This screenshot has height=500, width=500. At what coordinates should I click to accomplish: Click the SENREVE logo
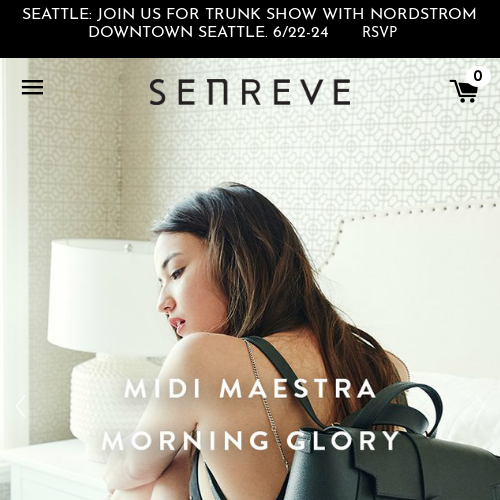tap(250, 92)
